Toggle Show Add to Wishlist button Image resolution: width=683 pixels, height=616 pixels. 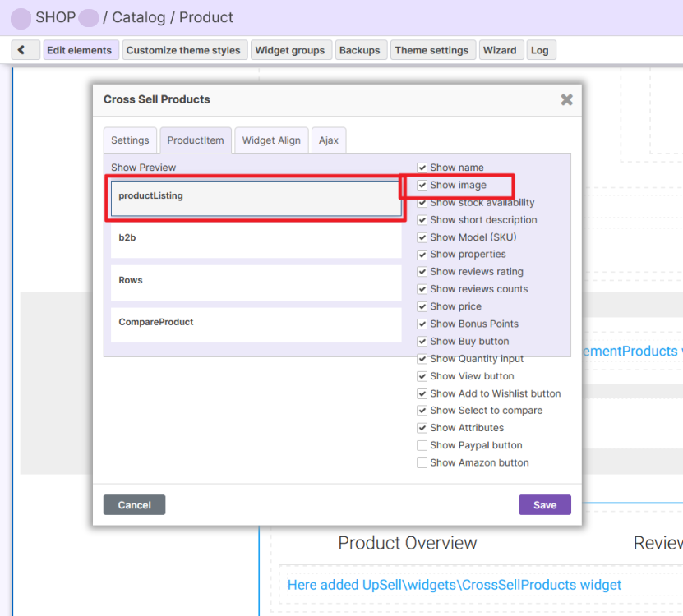pyautogui.click(x=422, y=393)
